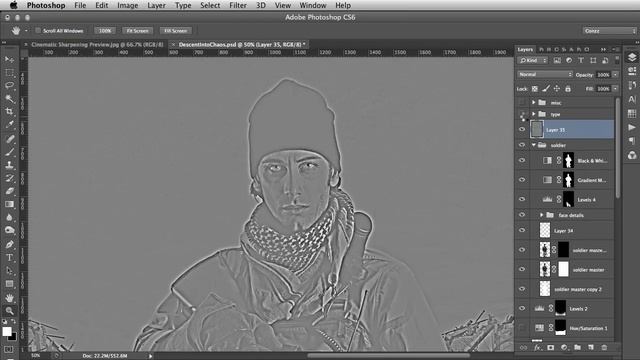The height and width of the screenshot is (360, 640).
Task: Open the Opacity slider arrow
Action: point(616,75)
